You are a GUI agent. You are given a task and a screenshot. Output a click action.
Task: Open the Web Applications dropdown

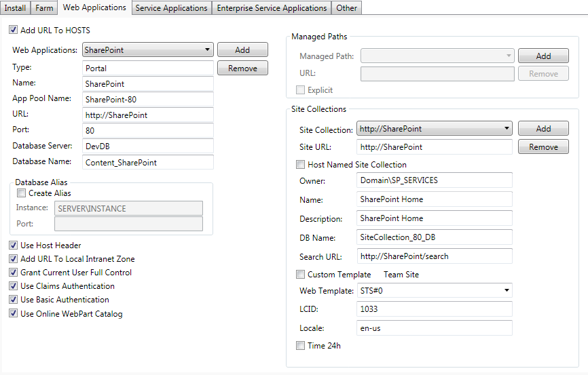point(148,50)
